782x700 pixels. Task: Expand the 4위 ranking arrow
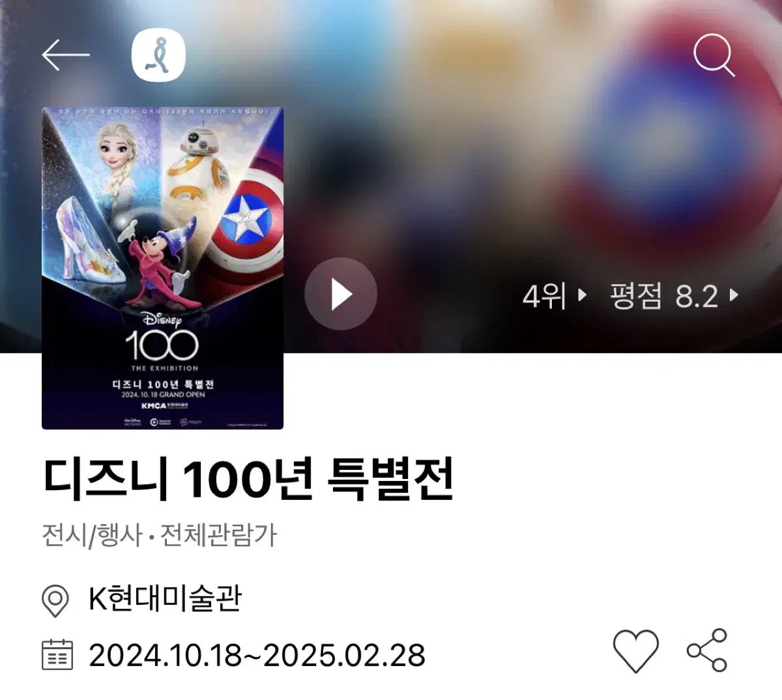coord(582,295)
